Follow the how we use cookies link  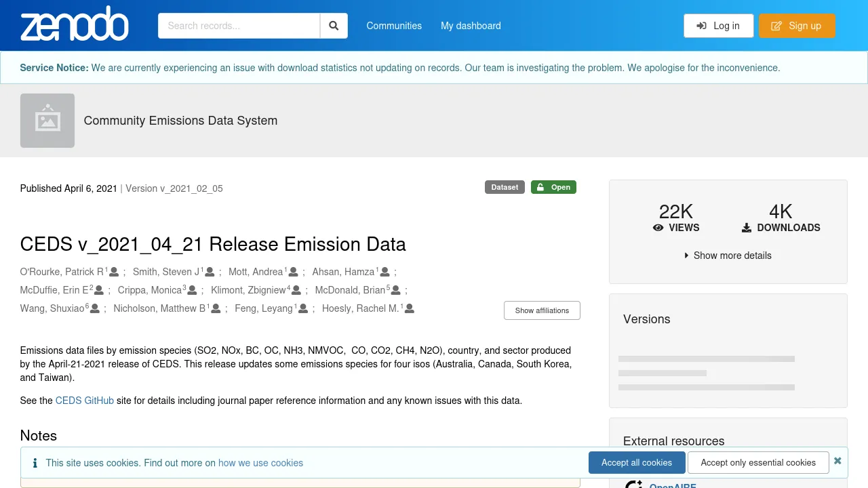[260, 463]
